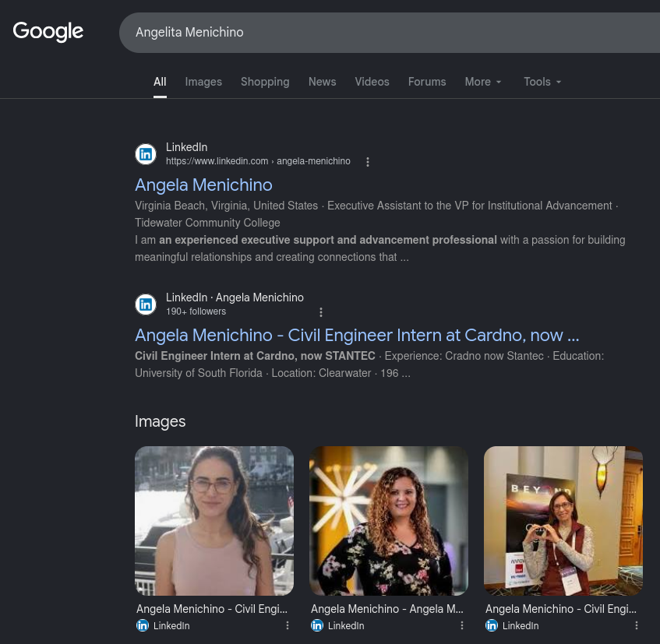Screen dimensions: 660x644
Task: Click the Tidewater Community College snippet text
Action: (x=207, y=223)
